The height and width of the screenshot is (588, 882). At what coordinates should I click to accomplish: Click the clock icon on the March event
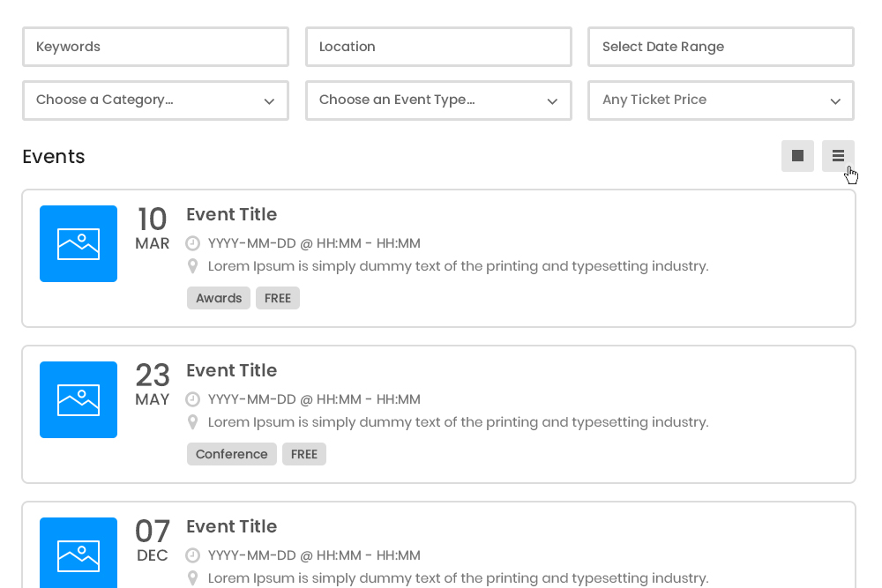point(192,242)
